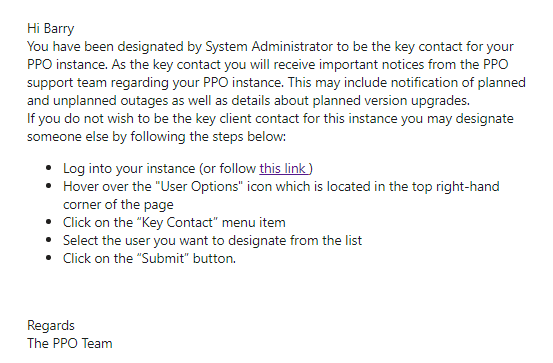Click the bullet before the "Submit" button step

(x=49, y=258)
